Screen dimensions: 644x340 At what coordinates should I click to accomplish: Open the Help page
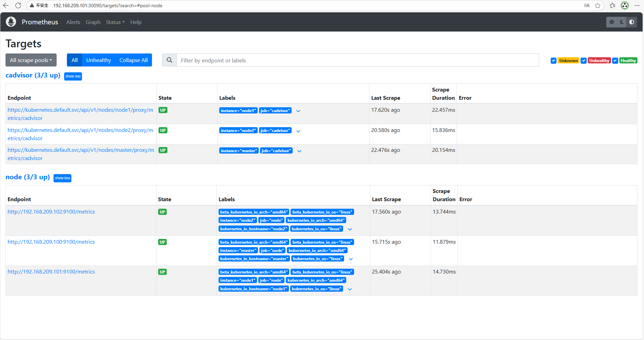tap(136, 22)
